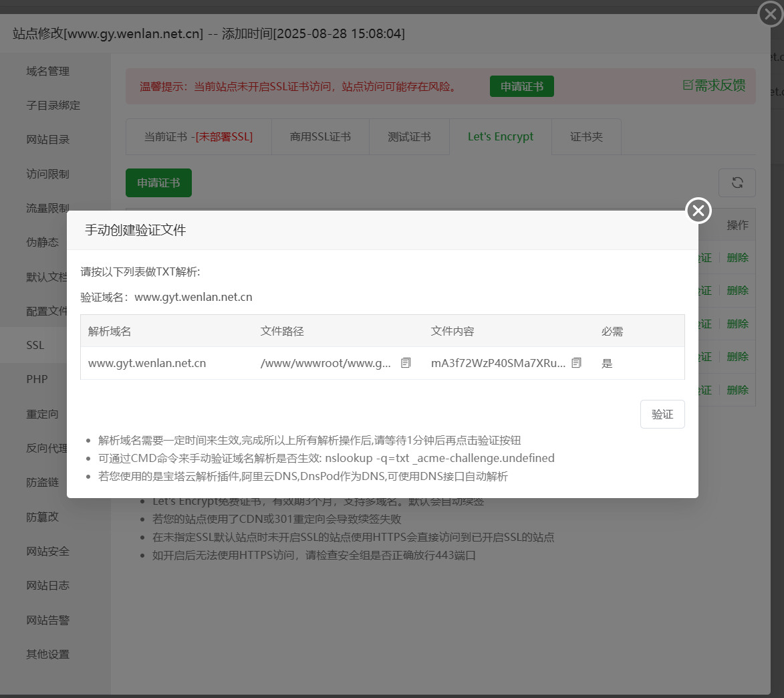Select the Let's Encrypt tab
784x698 pixels.
point(501,137)
